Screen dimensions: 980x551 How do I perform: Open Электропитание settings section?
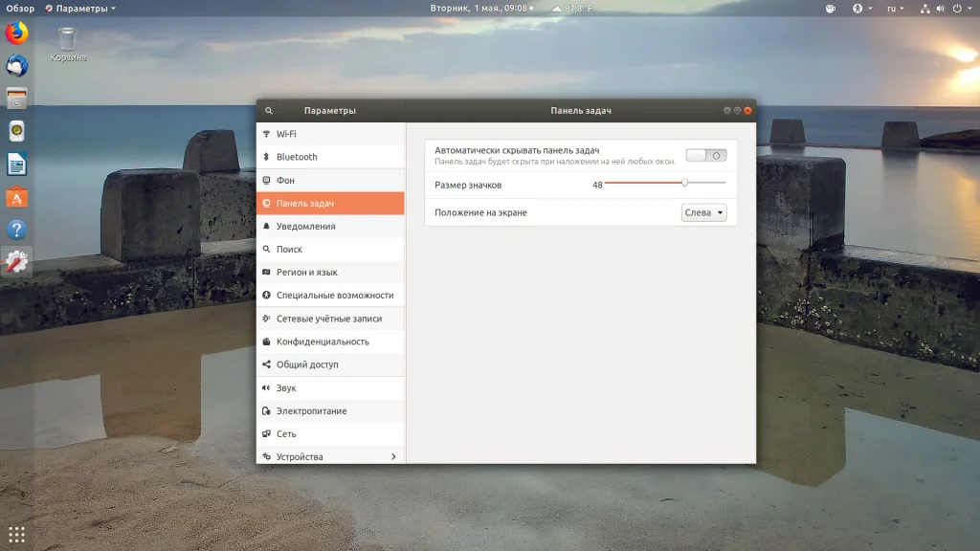[x=330, y=411]
